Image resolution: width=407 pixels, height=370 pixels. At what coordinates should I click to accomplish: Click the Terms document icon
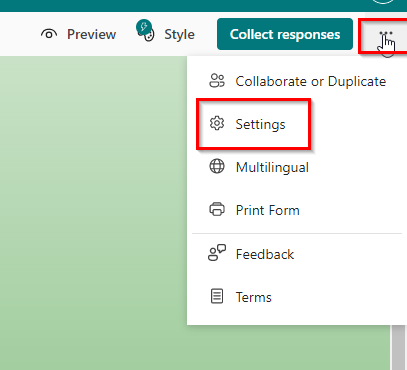click(x=217, y=296)
